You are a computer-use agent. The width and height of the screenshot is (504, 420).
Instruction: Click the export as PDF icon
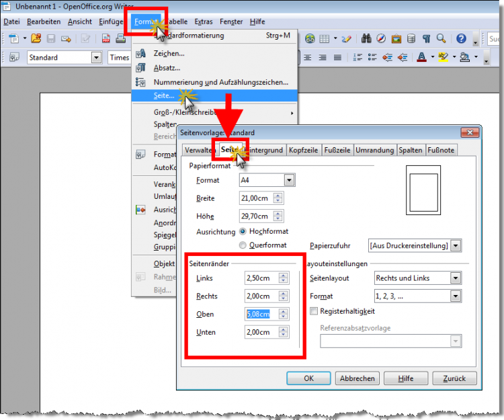106,39
